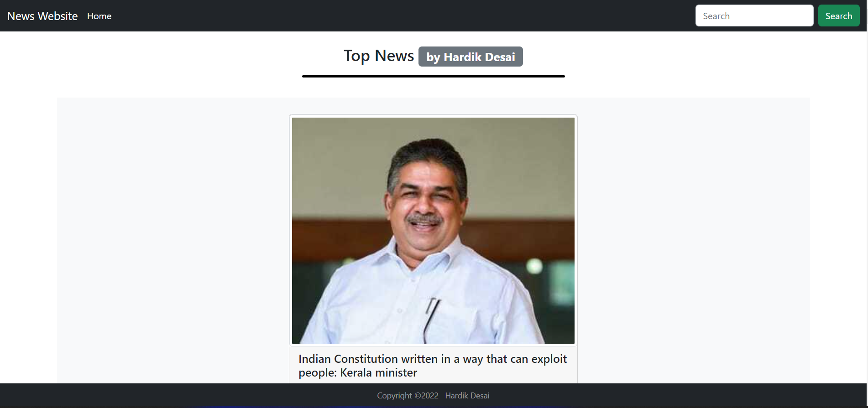The image size is (868, 408).
Task: Click the by Hardik Desai badge
Action: (471, 57)
